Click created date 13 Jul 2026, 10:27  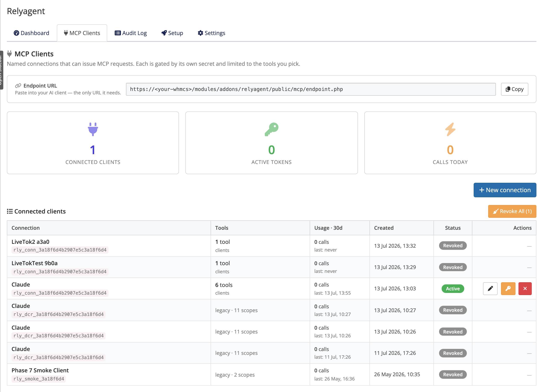[395, 310]
